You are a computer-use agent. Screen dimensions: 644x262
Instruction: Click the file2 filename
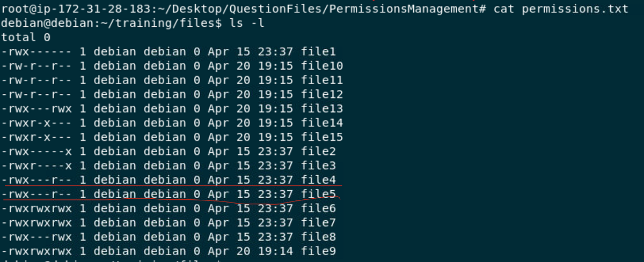pyautogui.click(x=318, y=151)
